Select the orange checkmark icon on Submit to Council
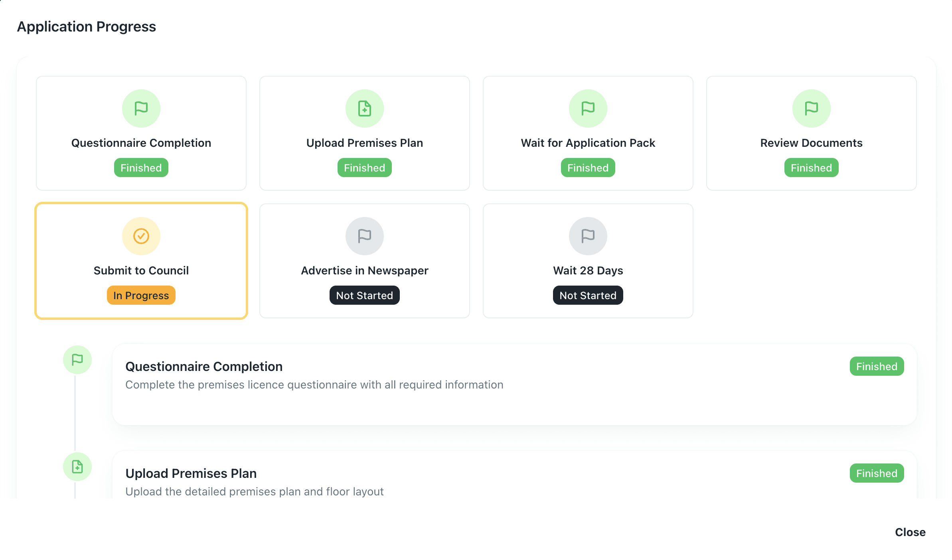This screenshot has width=952, height=560. 140,236
